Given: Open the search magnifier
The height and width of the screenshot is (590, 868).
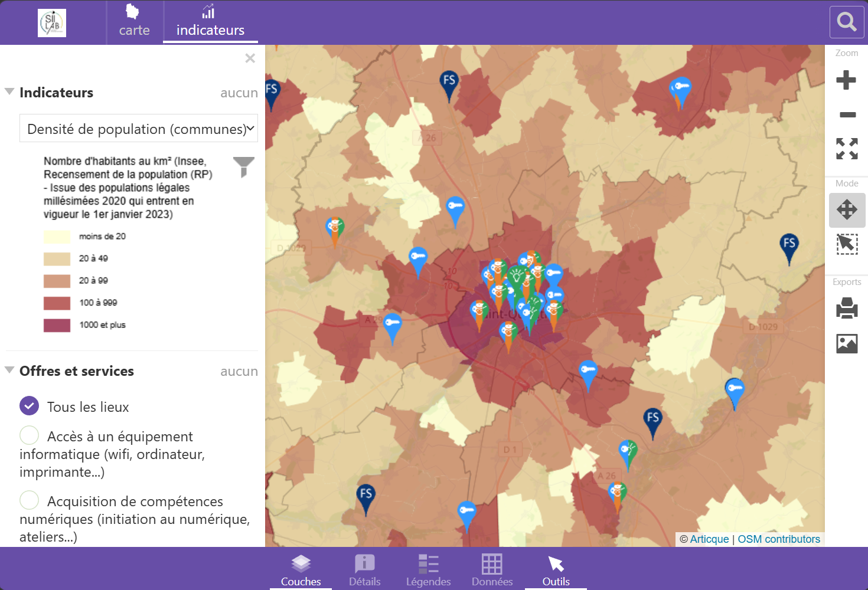Looking at the screenshot, I should coord(847,22).
